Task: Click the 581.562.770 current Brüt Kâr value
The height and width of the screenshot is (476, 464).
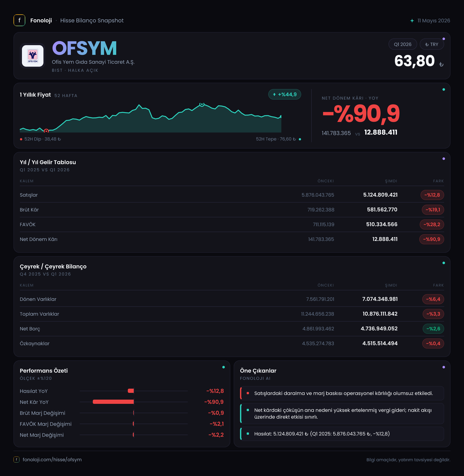Action: click(x=382, y=210)
